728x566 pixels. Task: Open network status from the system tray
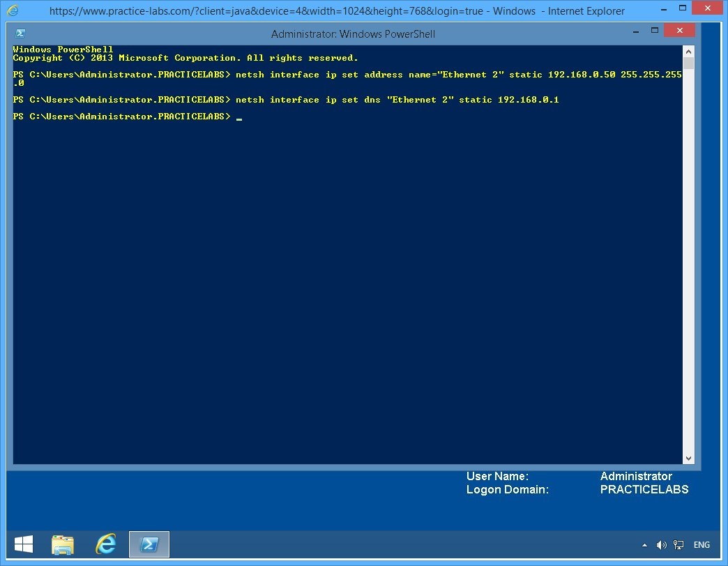coord(678,544)
